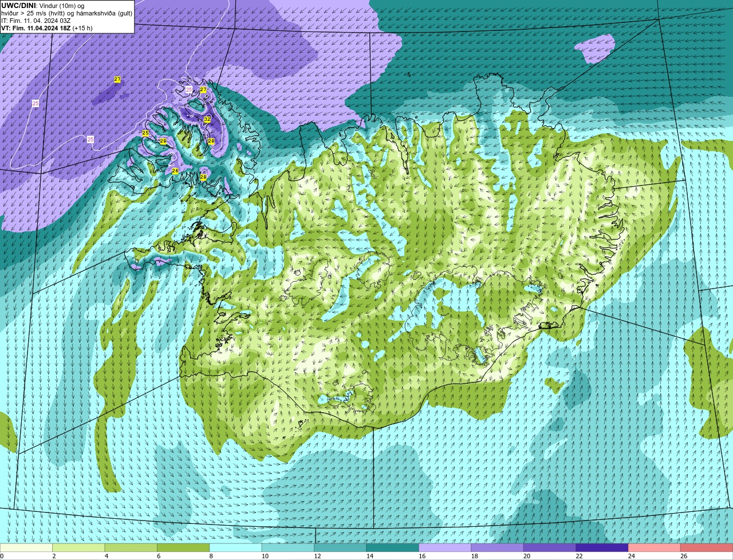The height and width of the screenshot is (560, 733).
Task: Click the 4–6 m/s green legend swatch
Action: tap(131, 547)
